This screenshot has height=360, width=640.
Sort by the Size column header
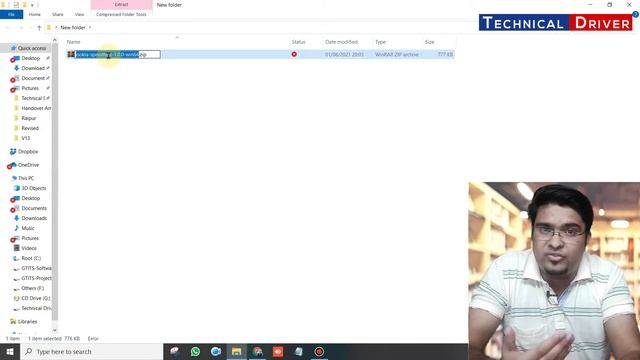[x=429, y=42]
